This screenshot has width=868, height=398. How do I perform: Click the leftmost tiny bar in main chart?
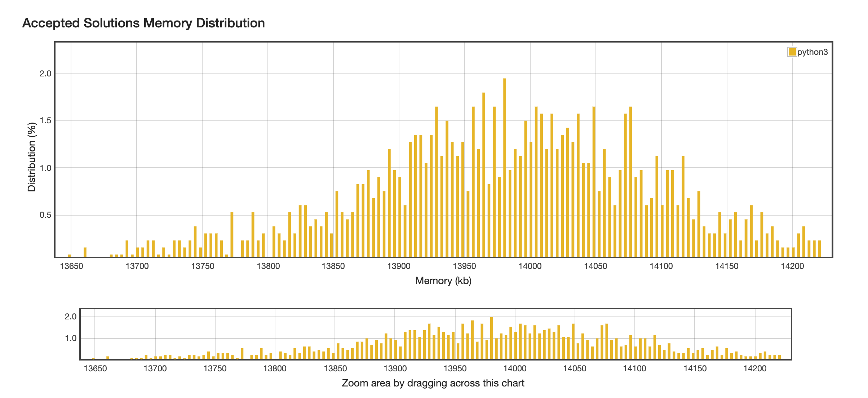[69, 256]
